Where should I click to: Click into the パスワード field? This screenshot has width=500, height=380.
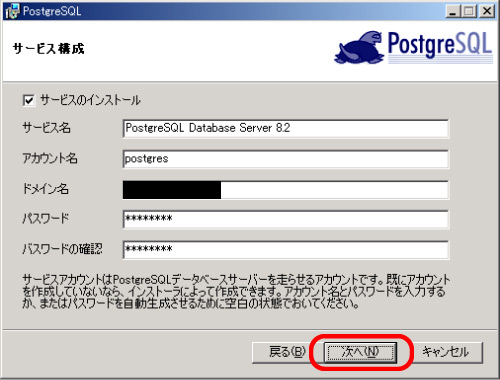click(286, 219)
